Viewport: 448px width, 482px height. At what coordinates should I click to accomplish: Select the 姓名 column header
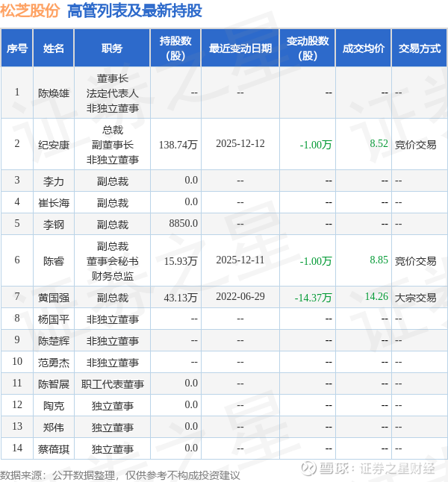(x=54, y=48)
